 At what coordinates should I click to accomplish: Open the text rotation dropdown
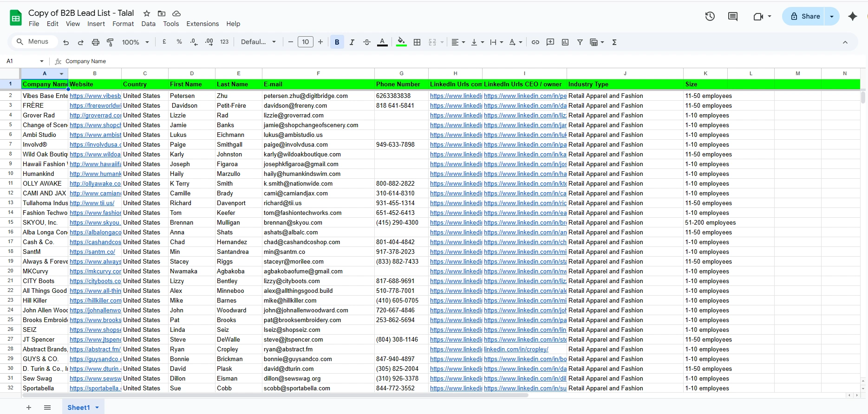pos(516,42)
